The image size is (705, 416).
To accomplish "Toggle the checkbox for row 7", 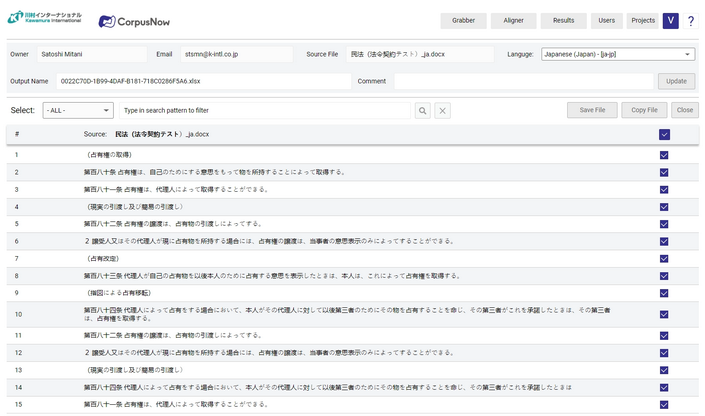I will click(664, 258).
